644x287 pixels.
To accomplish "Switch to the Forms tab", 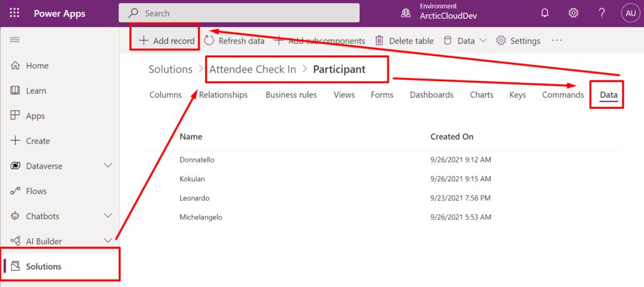I will point(382,95).
